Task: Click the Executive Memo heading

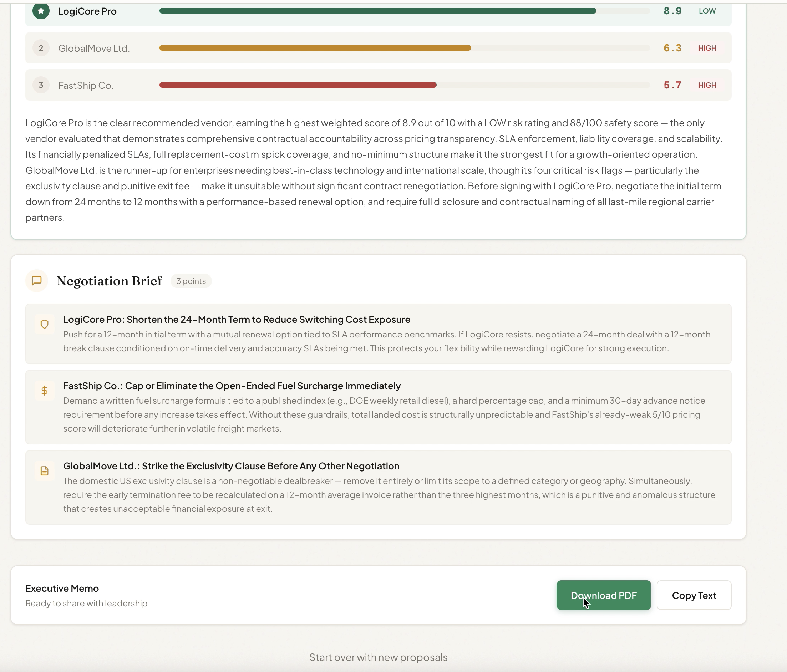Action: (62, 588)
